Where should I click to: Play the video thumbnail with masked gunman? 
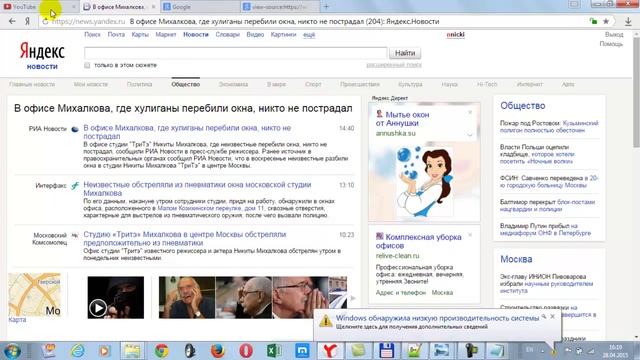pyautogui.click(x=116, y=298)
